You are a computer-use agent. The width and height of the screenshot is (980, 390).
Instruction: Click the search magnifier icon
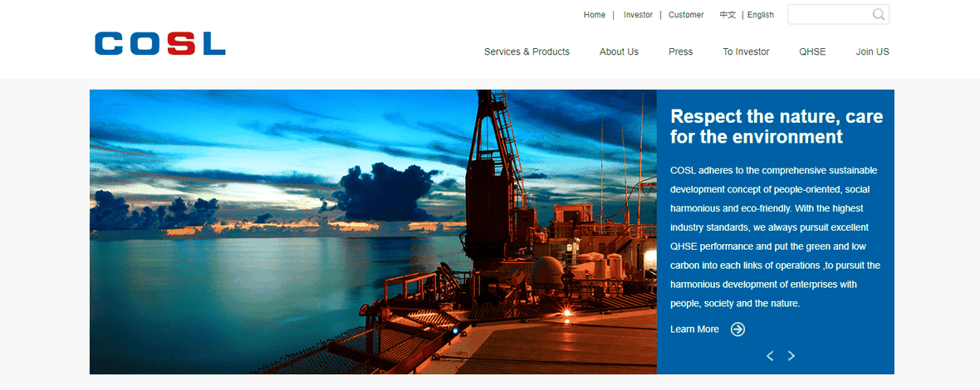pyautogui.click(x=879, y=14)
